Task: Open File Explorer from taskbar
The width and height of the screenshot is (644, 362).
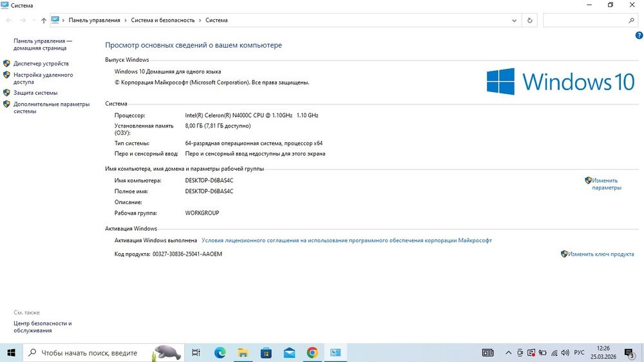Action: click(243, 352)
